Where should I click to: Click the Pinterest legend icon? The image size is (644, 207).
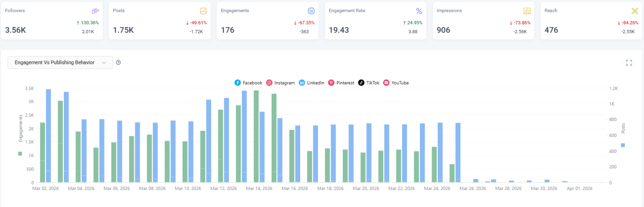331,83
